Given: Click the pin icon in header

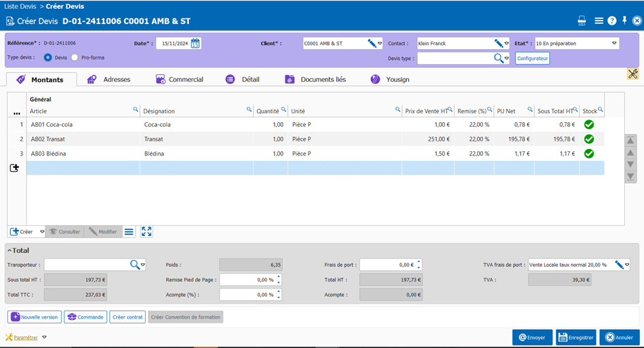Looking at the screenshot, I should tap(624, 20).
